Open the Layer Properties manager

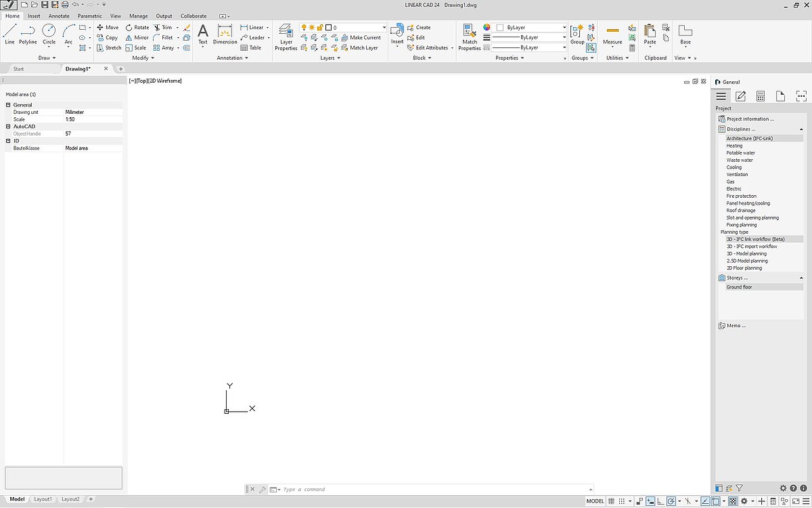[x=286, y=37]
